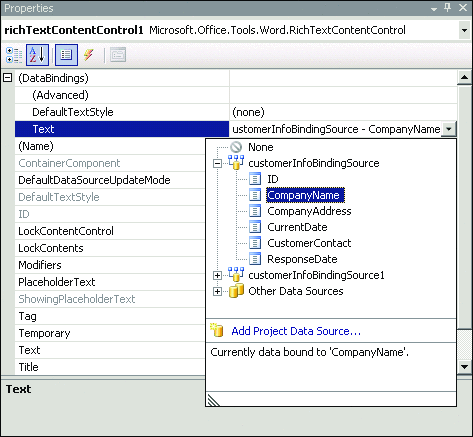Open the Properties window position menu arrow
Image resolution: width=473 pixels, height=437 pixels.
coord(434,9)
